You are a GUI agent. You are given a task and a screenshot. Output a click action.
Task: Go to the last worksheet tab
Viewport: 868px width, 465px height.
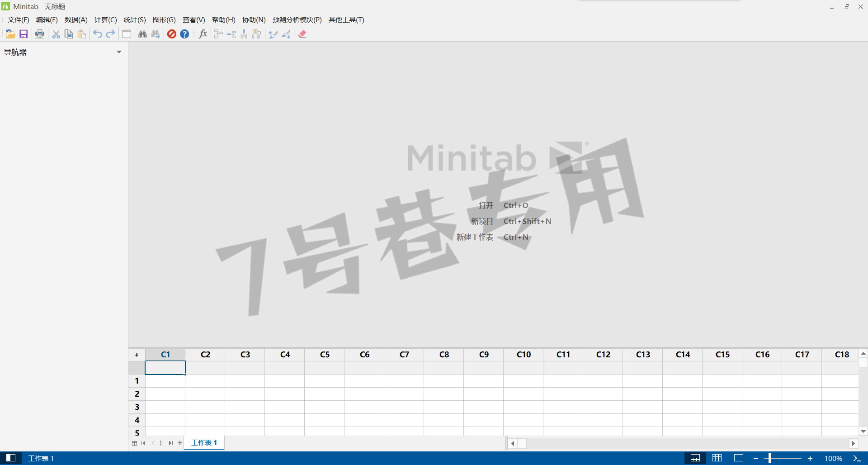pos(170,443)
